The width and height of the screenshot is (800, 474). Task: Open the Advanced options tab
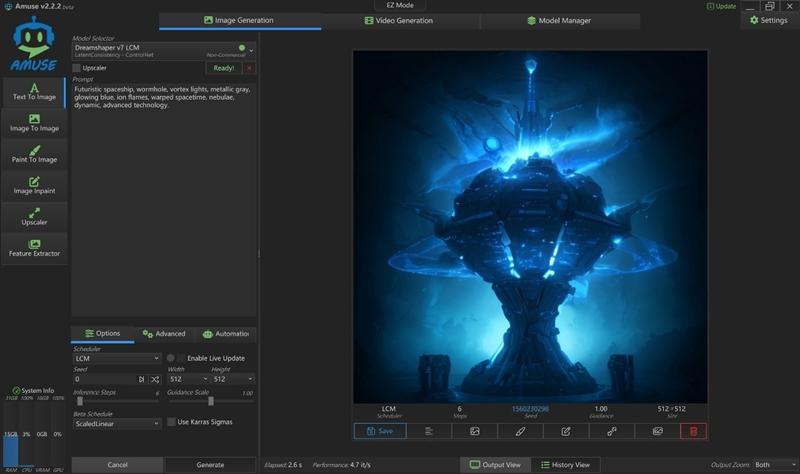point(163,334)
